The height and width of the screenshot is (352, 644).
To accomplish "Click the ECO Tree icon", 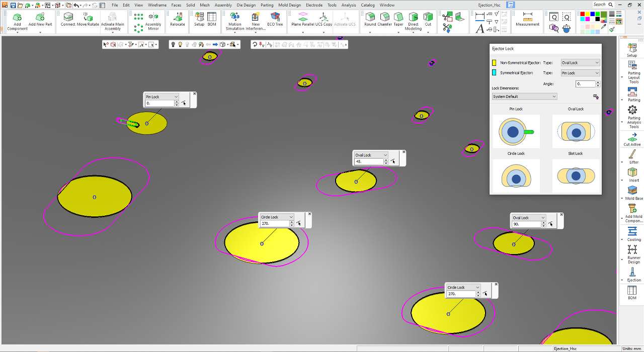I will pyautogui.click(x=275, y=18).
